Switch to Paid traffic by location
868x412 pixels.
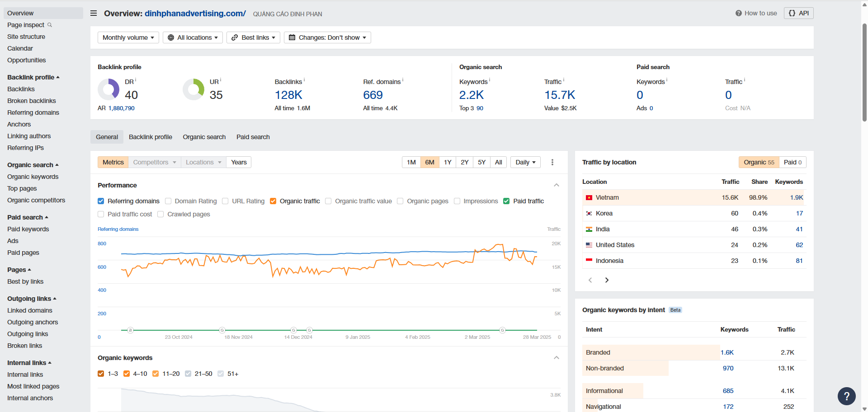click(793, 162)
